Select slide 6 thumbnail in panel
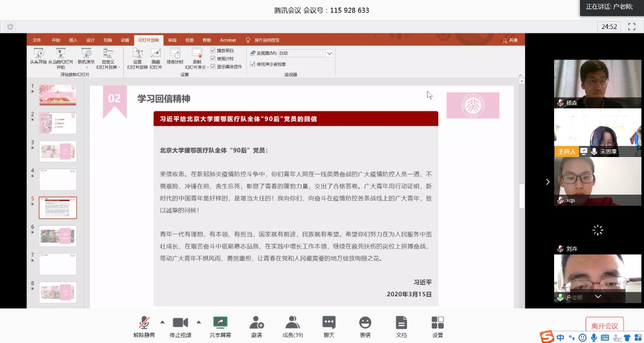Screen dimensions: 644x343 (57, 236)
